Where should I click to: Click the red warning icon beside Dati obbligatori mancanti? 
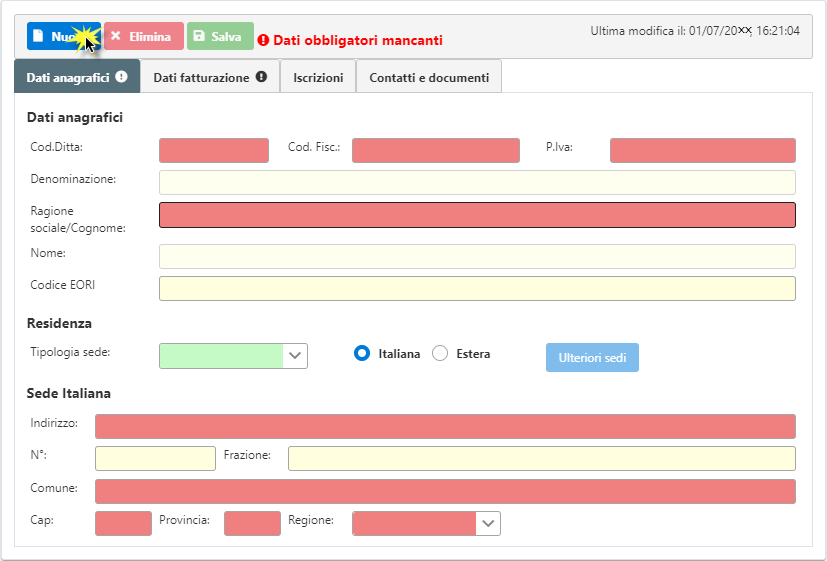[x=263, y=41]
